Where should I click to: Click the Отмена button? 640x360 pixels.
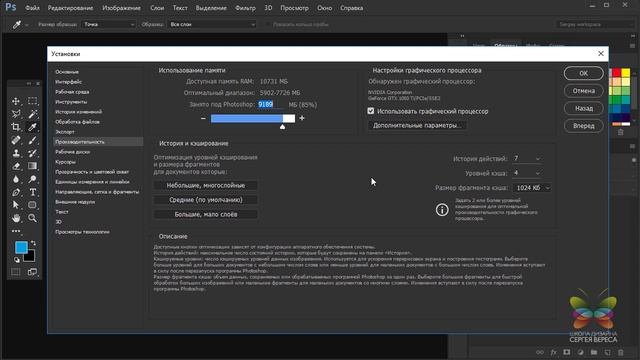pyautogui.click(x=584, y=91)
